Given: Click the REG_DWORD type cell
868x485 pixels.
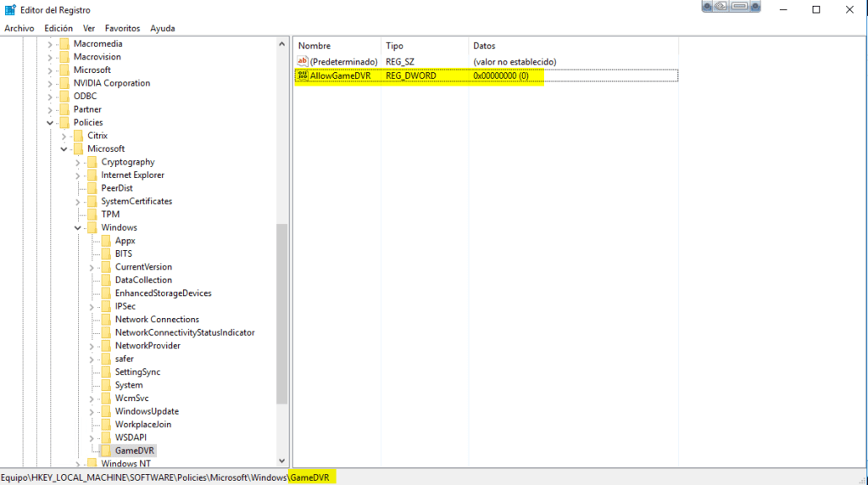Looking at the screenshot, I should click(x=411, y=75).
